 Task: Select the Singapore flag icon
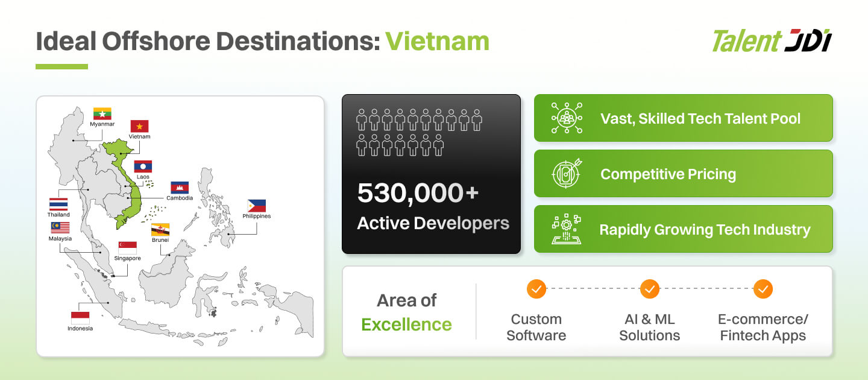[x=128, y=247]
